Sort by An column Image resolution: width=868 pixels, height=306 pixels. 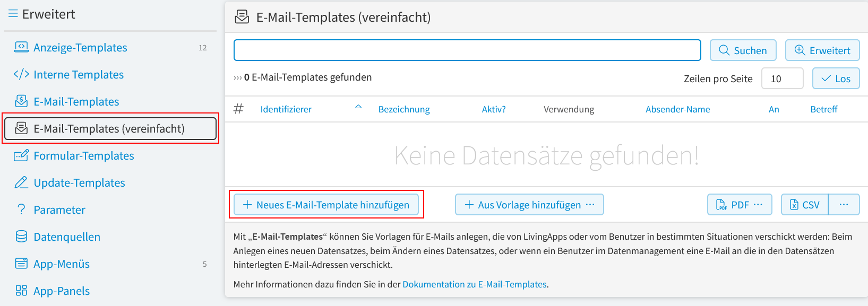click(x=774, y=109)
